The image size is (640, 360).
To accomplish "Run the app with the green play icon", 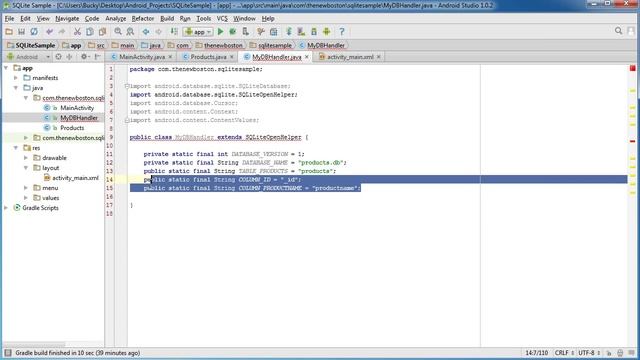I will 220,31.
